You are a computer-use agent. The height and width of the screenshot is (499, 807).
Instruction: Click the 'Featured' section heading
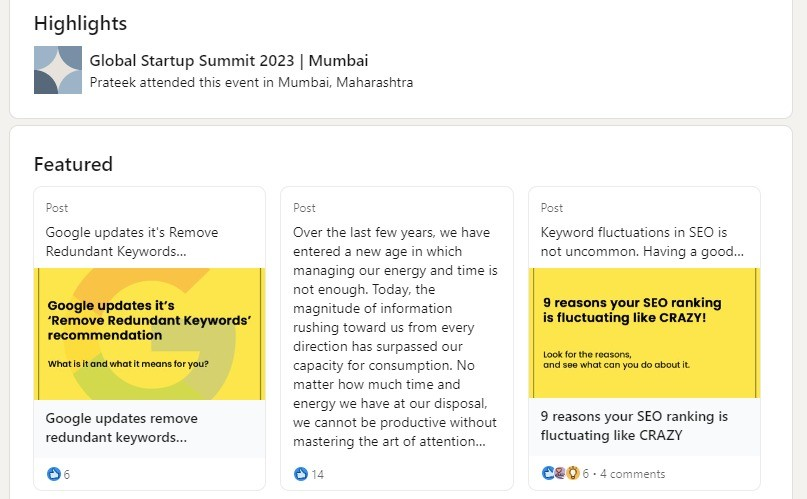(x=73, y=164)
